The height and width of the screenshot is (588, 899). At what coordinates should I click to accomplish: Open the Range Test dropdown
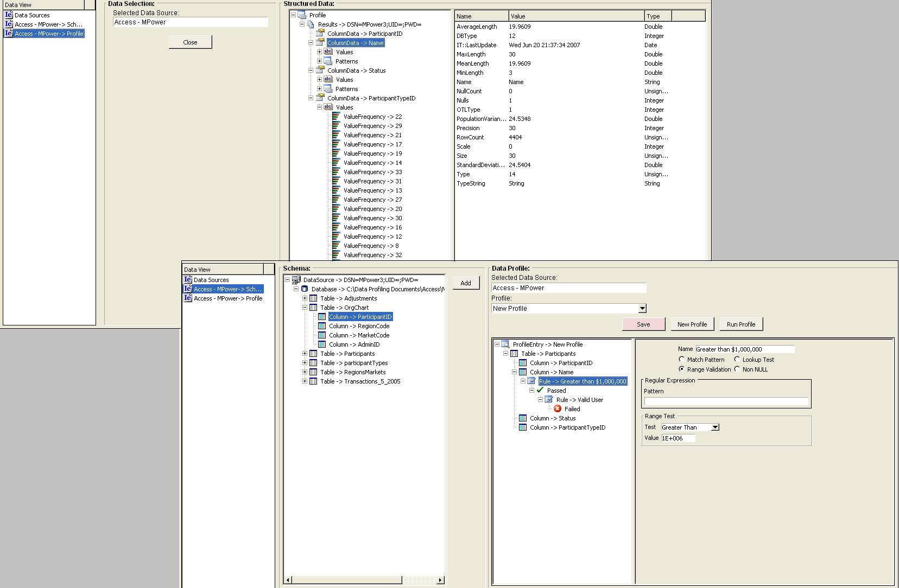point(715,427)
